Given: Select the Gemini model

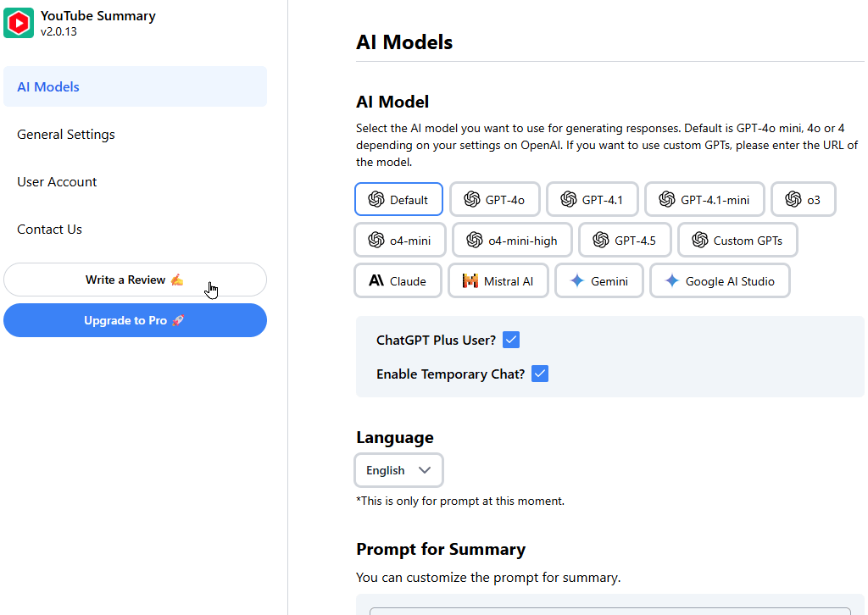Looking at the screenshot, I should 599,281.
